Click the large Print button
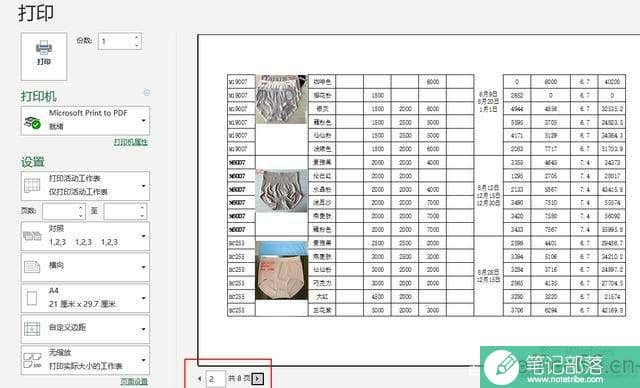This screenshot has width=640, height=388. tap(44, 56)
